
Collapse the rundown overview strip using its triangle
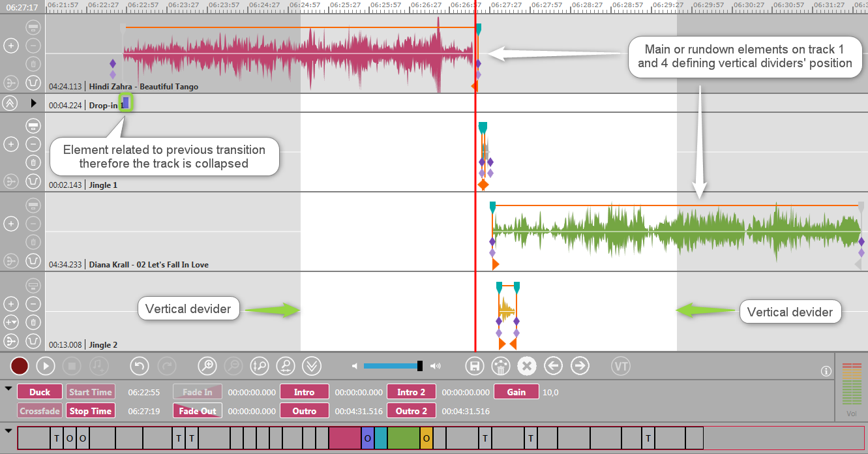point(8,431)
